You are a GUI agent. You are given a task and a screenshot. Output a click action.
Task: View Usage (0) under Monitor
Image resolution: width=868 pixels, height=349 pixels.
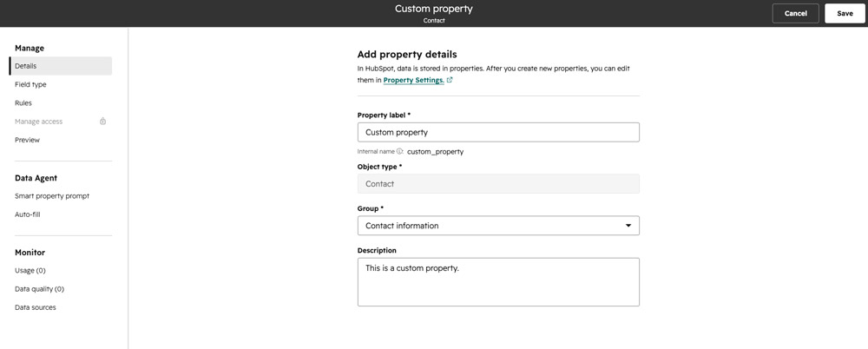(30, 270)
